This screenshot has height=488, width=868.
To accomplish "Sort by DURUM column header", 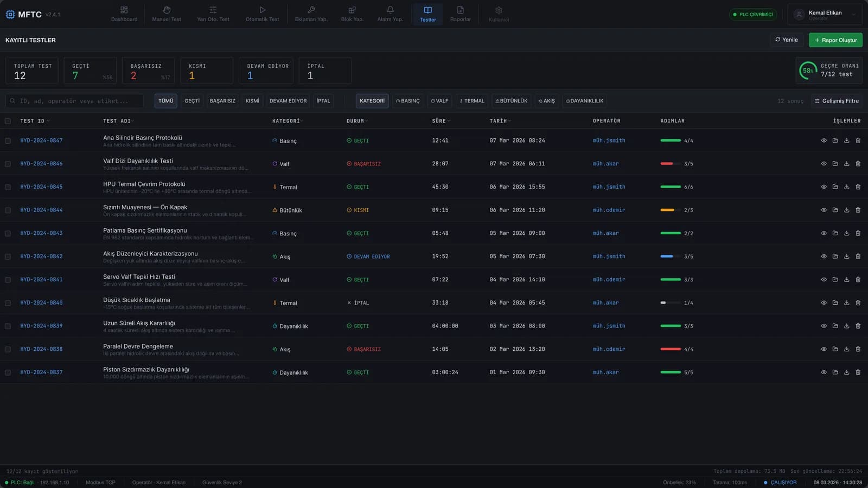I will [x=357, y=121].
